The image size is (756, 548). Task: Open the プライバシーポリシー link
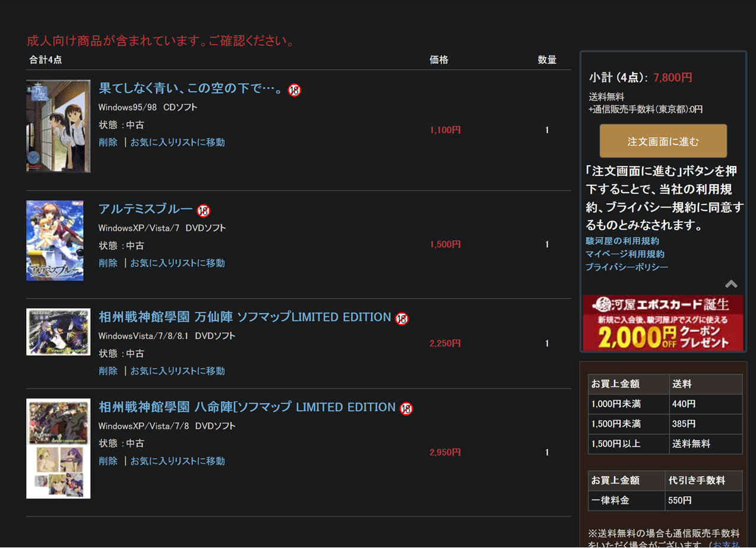(627, 267)
